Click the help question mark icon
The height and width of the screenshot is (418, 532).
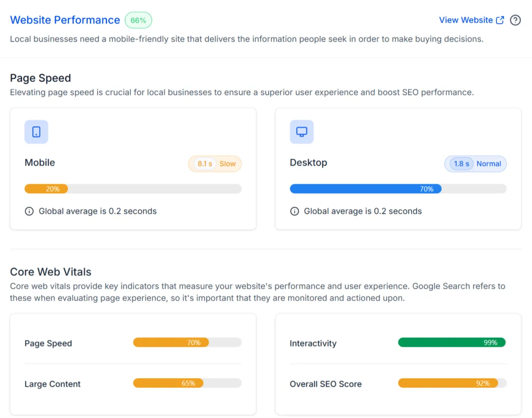point(515,20)
